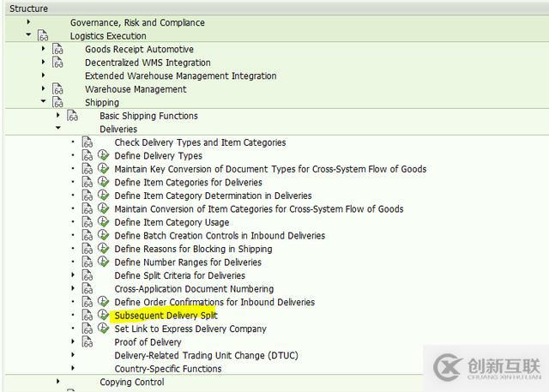Image resolution: width=549 pixels, height=392 pixels.
Task: Collapse the Deliveries node
Action: [57, 128]
